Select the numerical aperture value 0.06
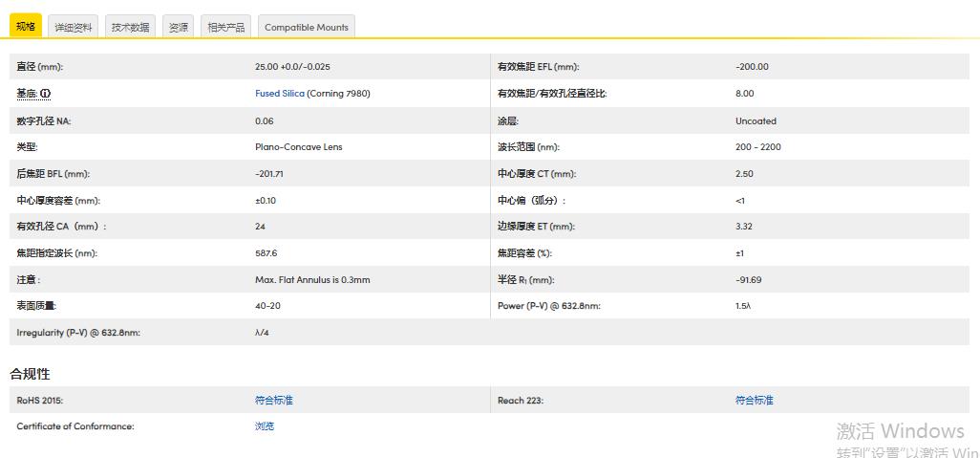 click(264, 120)
